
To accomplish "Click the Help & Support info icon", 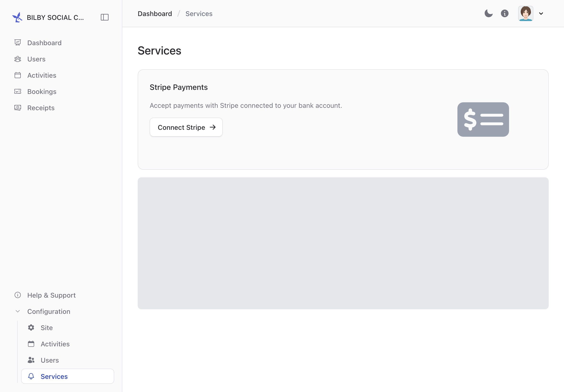I will pyautogui.click(x=18, y=295).
